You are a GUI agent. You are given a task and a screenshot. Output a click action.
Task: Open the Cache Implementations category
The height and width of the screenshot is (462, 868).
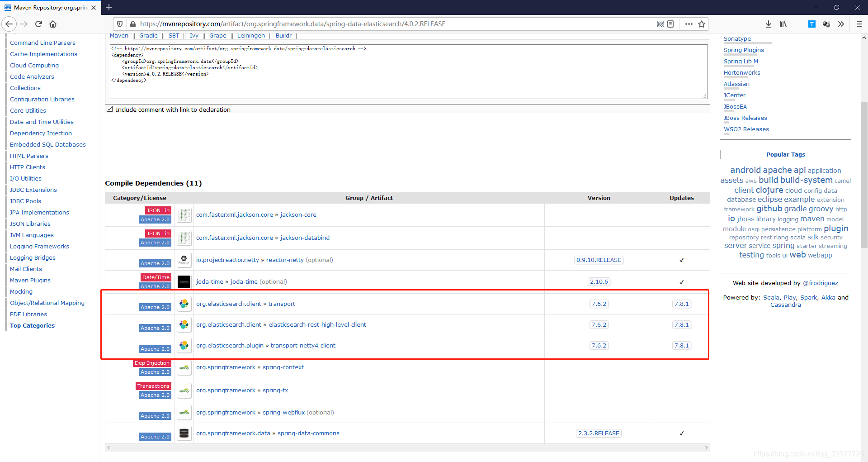pos(43,54)
